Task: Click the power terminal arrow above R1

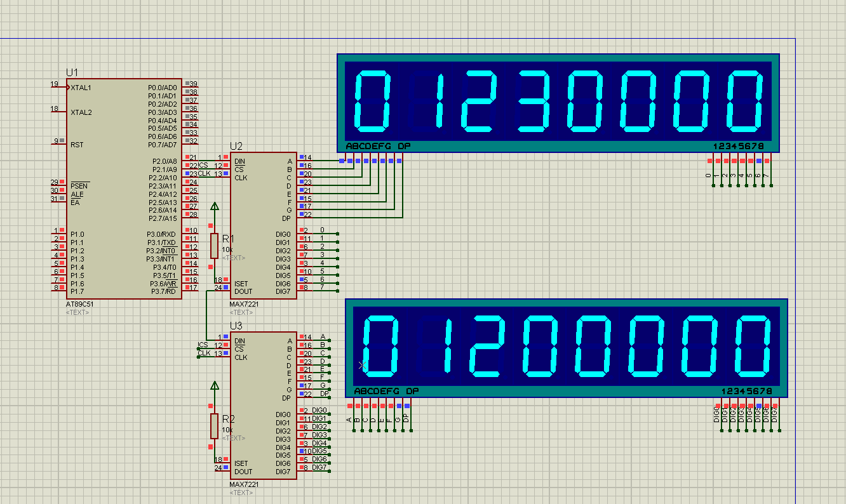Action: pos(215,206)
